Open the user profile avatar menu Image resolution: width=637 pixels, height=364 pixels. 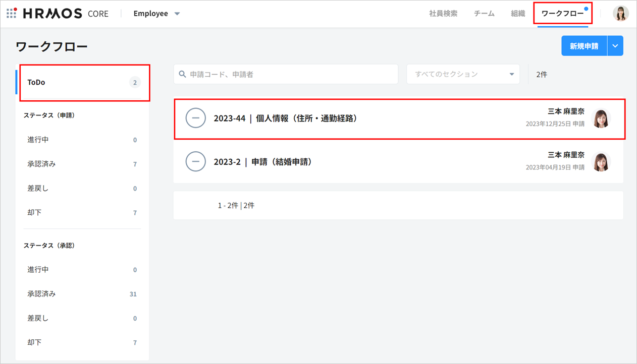pos(620,14)
